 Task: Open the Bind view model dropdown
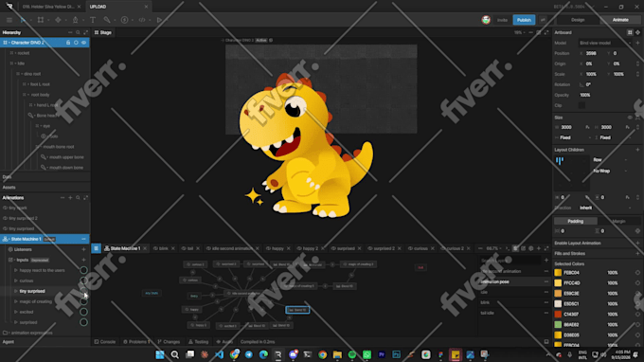point(604,43)
